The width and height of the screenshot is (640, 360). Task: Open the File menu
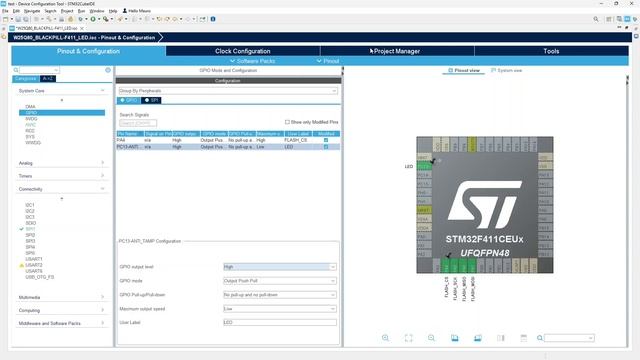(x=5, y=11)
